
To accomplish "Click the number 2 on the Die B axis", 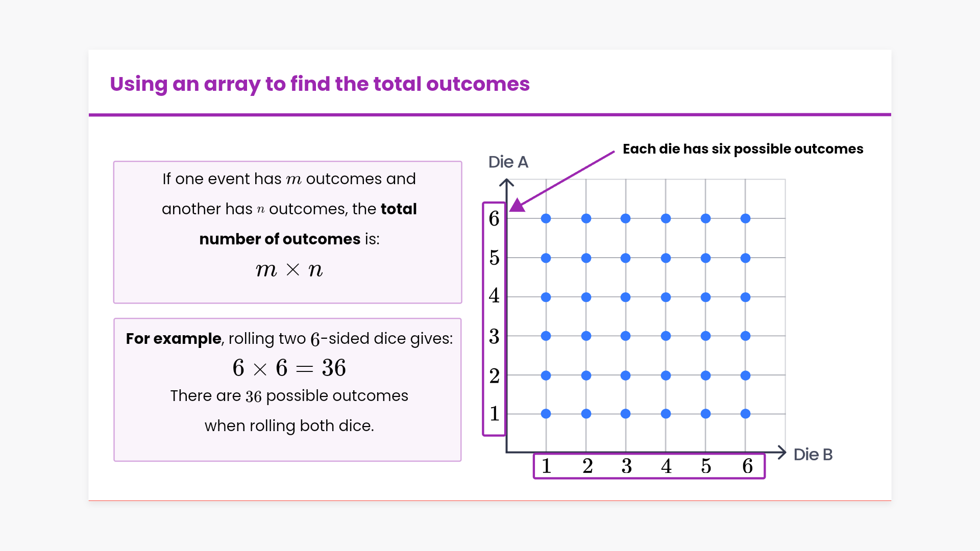I will click(587, 466).
